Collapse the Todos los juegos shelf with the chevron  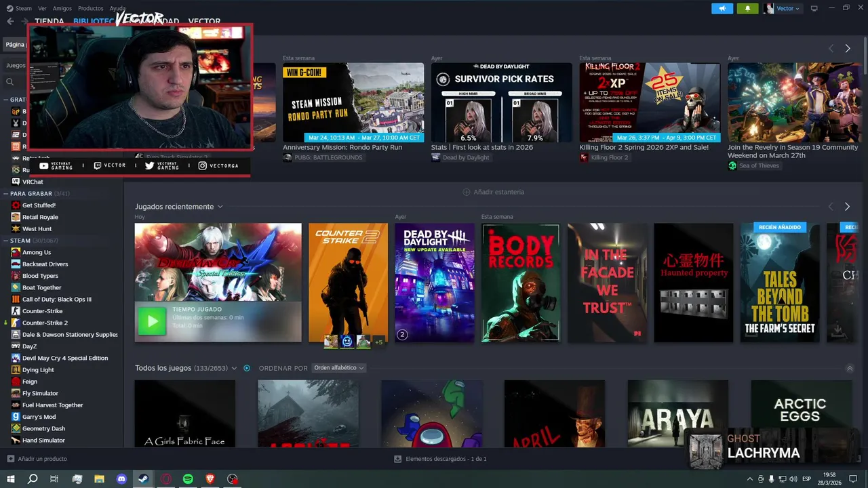pos(850,368)
